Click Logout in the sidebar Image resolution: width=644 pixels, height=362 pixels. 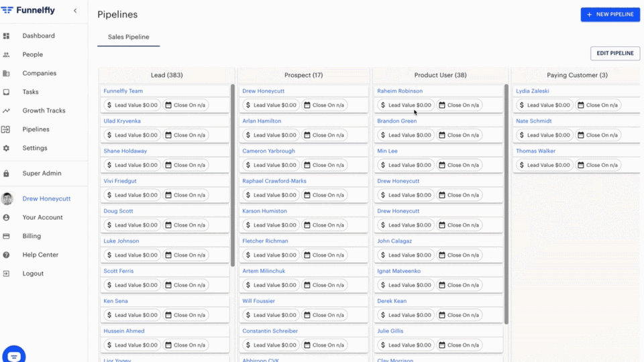pyautogui.click(x=33, y=274)
